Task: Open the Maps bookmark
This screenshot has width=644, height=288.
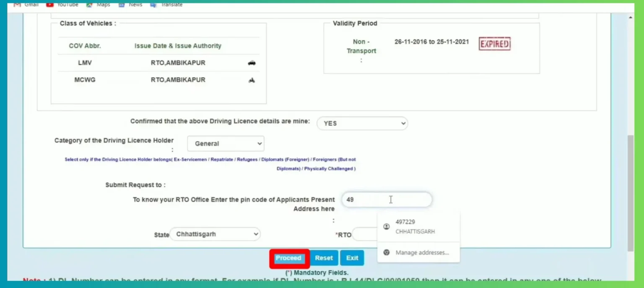Action: tap(98, 5)
